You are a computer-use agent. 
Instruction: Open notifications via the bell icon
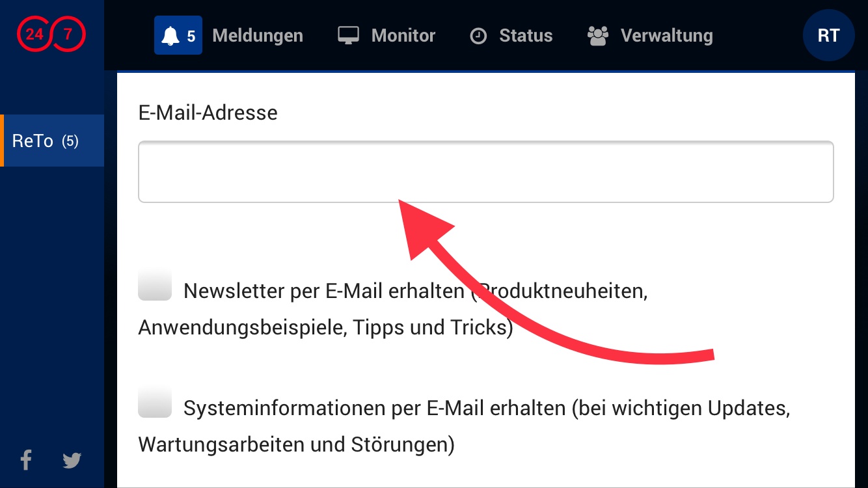(x=171, y=36)
